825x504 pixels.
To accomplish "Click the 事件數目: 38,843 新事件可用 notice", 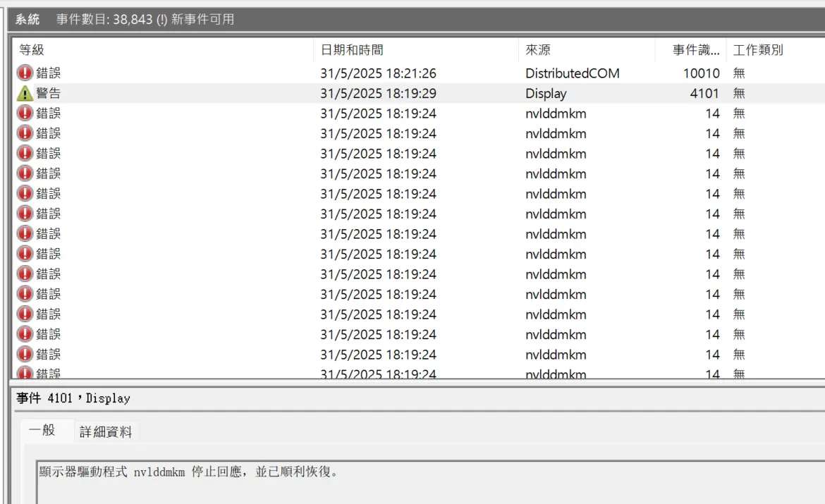I will click(145, 20).
